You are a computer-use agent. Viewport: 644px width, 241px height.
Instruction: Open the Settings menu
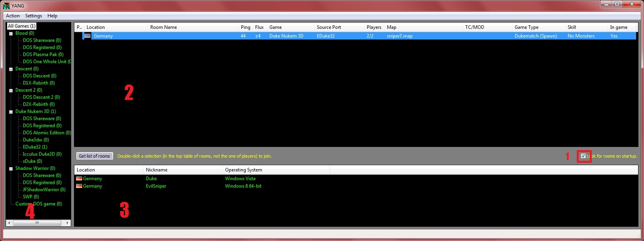click(x=34, y=16)
